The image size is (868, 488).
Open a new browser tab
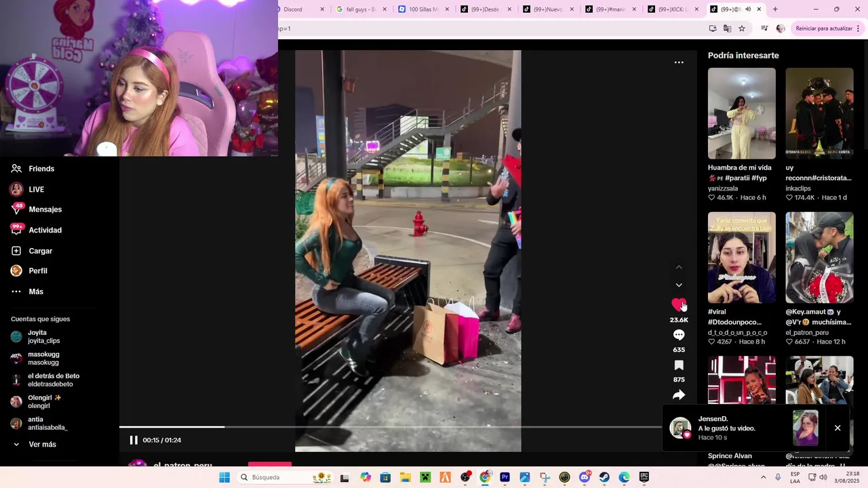(x=775, y=9)
